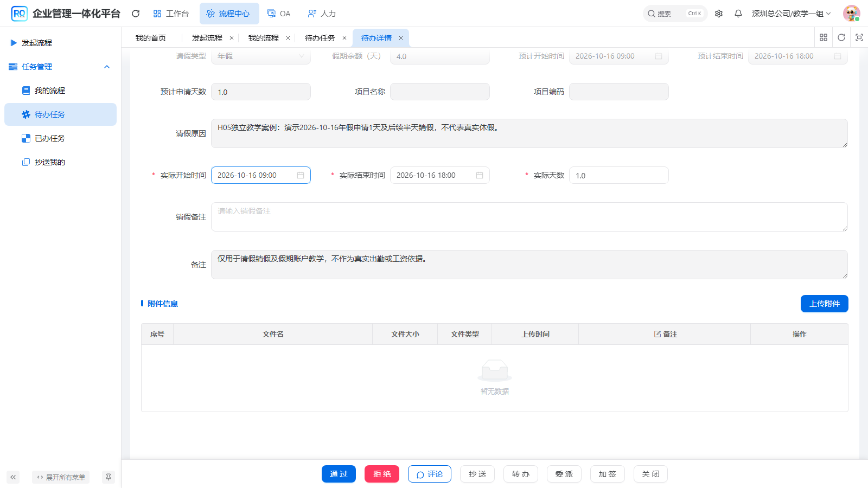Open the 深圳总公司/教学一组 organization dropdown
The width and height of the screenshot is (868, 488).
coord(791,14)
